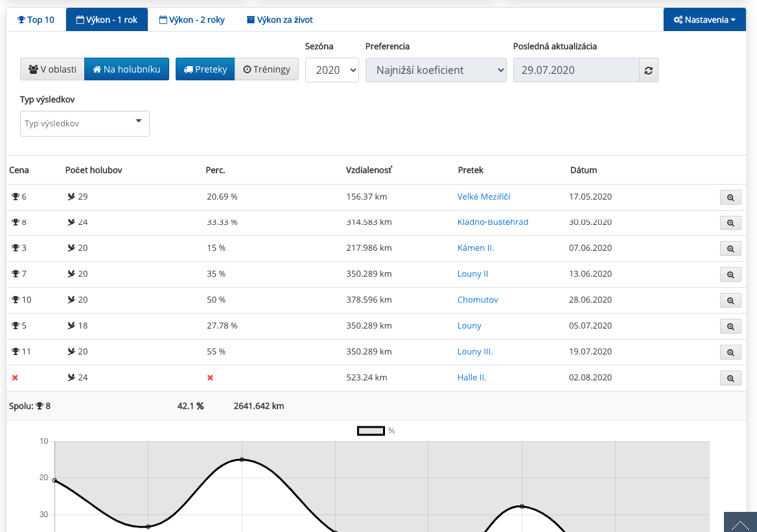Open the Sezóna 2020 dropdown
Viewport: 757px width, 532px height.
coord(332,70)
